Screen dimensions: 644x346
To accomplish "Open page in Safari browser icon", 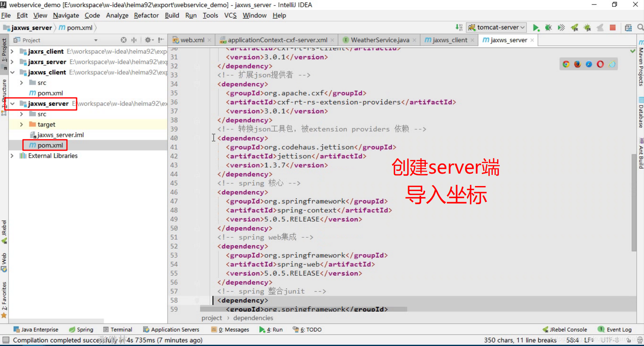I will 589,64.
